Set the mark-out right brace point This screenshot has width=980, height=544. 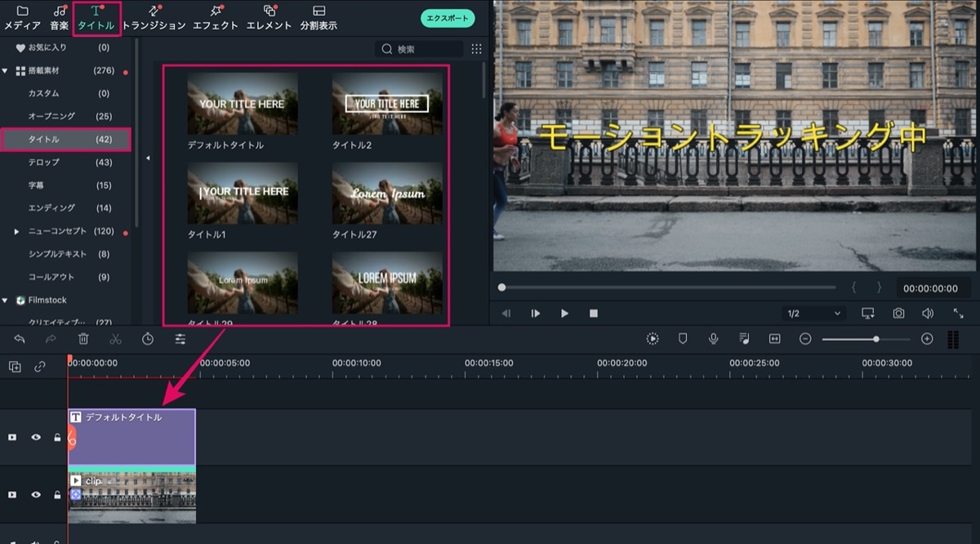(879, 288)
